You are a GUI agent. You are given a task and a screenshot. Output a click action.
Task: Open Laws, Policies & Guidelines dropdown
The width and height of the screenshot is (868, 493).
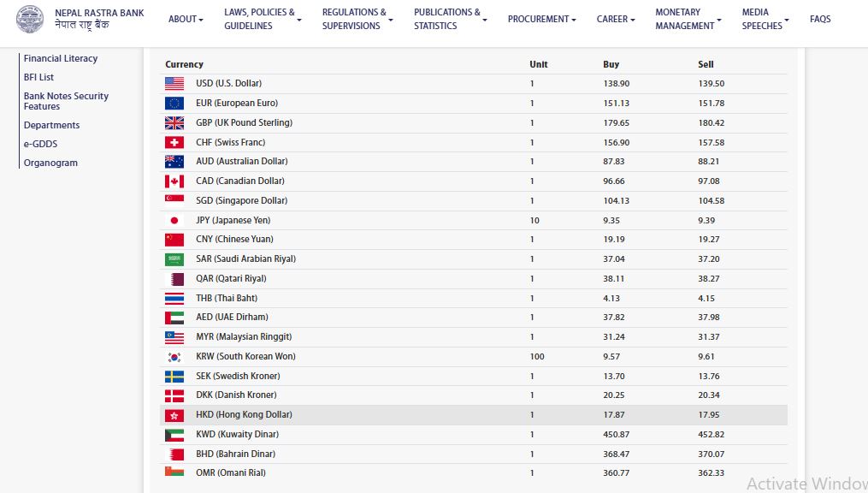[x=263, y=19]
